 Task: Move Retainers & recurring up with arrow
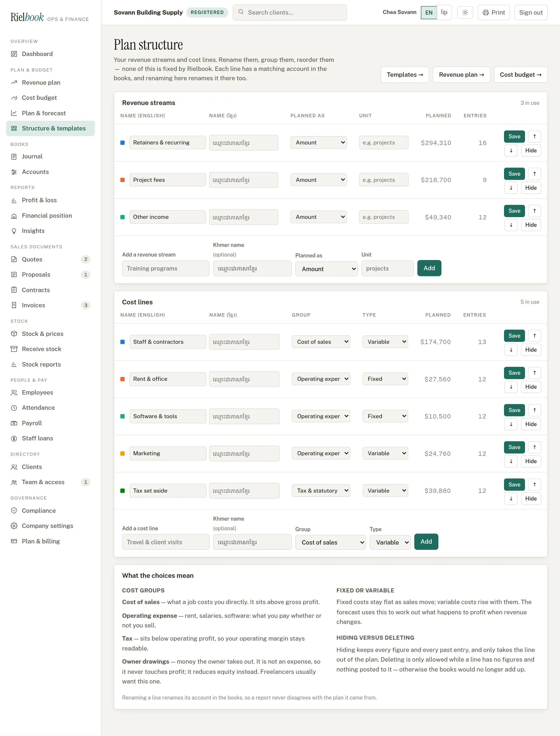(534, 136)
